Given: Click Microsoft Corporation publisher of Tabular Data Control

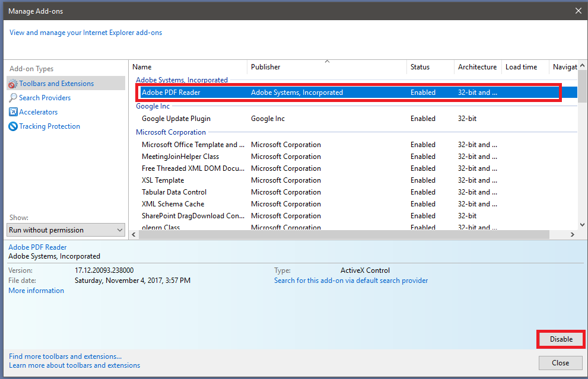Looking at the screenshot, I should pyautogui.click(x=286, y=192).
